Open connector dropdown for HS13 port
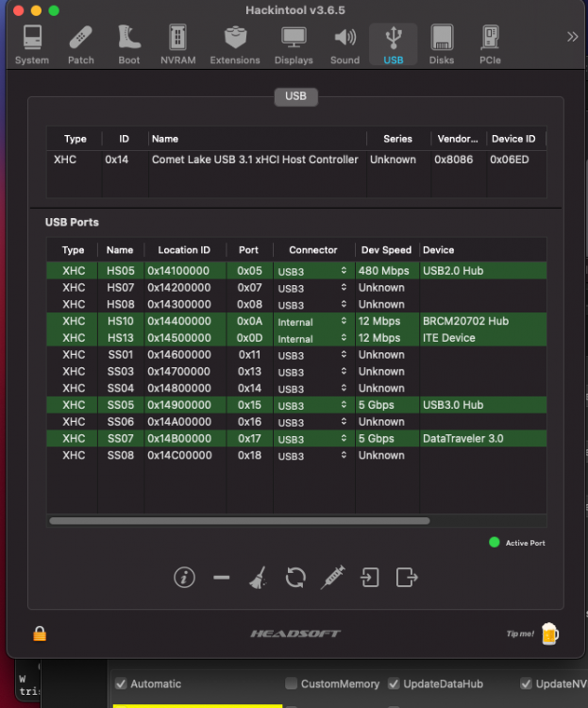Image resolution: width=588 pixels, height=708 pixels. pyautogui.click(x=312, y=338)
